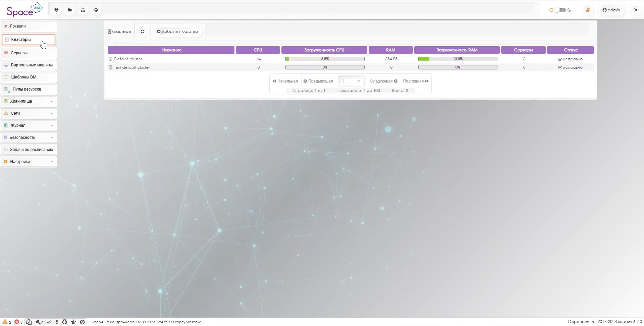Click the red errors indicator in status bar
The height and width of the screenshot is (326, 644).
[18, 322]
